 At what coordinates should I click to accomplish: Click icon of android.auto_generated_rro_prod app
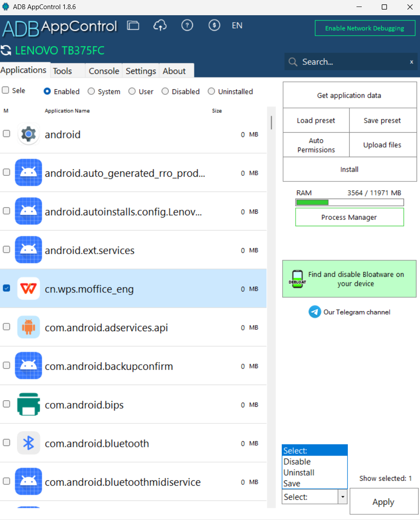29,172
